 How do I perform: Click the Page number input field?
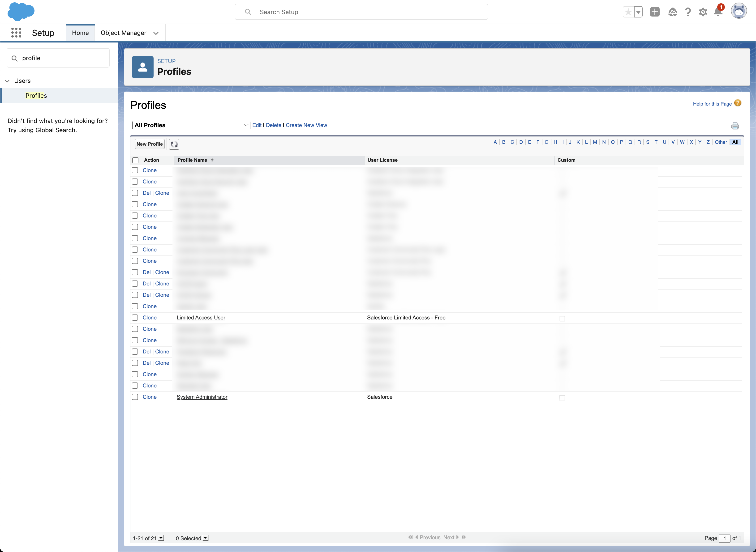pyautogui.click(x=725, y=538)
